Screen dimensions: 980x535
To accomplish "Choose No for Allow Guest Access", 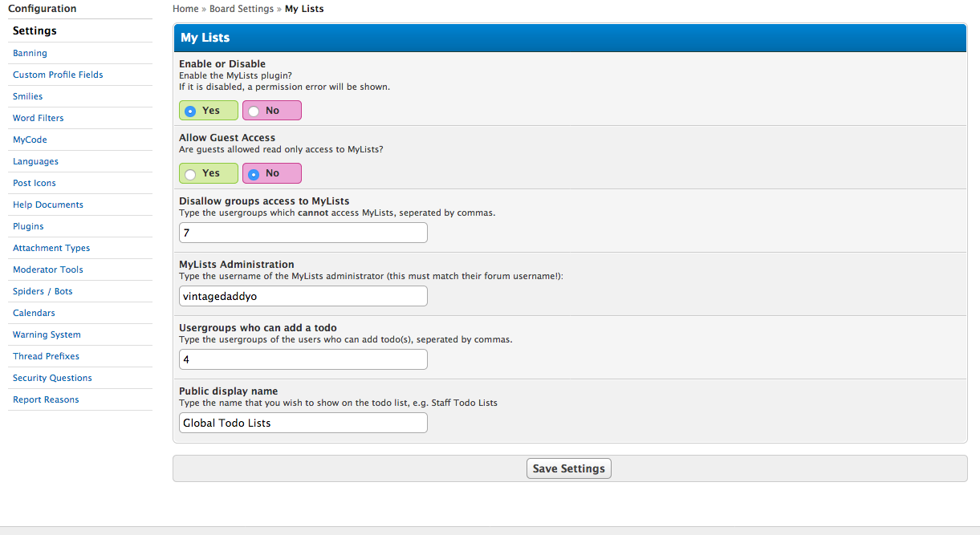I will [x=254, y=173].
